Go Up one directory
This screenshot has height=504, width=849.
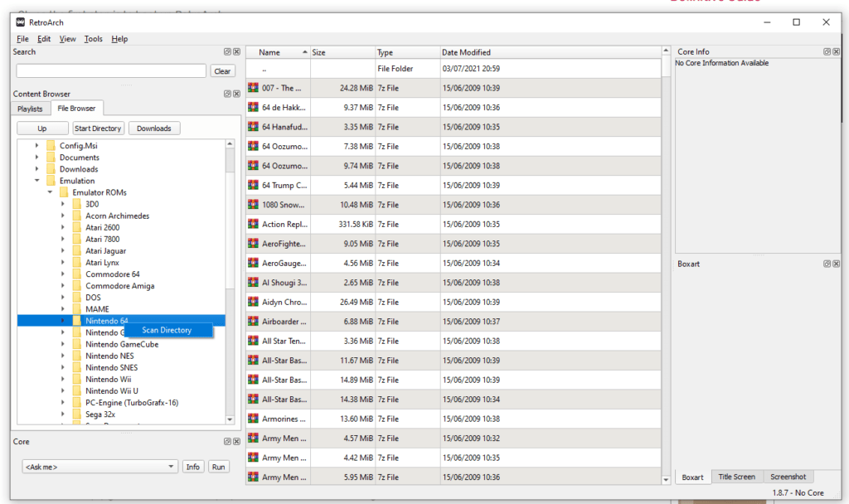(42, 128)
